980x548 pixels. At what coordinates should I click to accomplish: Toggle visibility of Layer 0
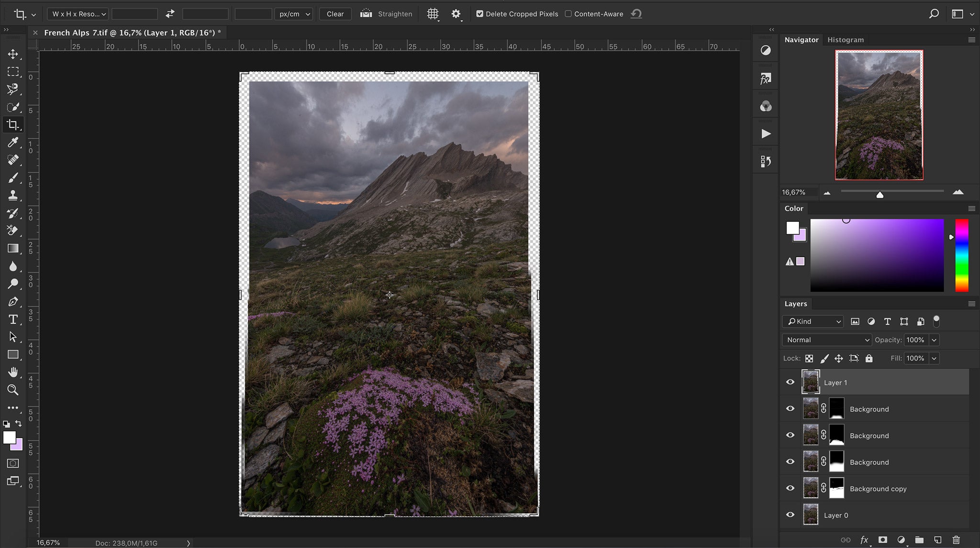[x=791, y=515]
